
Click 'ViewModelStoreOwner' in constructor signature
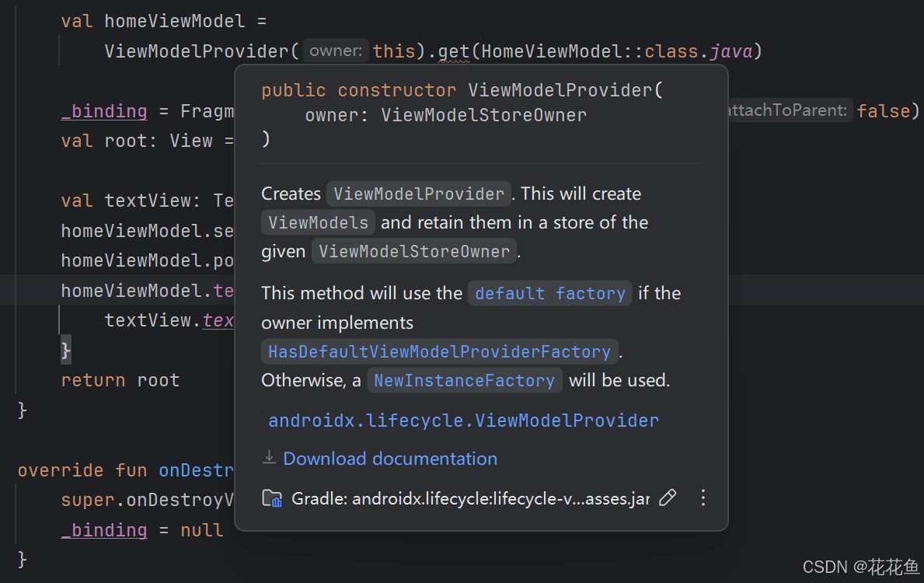pos(484,115)
